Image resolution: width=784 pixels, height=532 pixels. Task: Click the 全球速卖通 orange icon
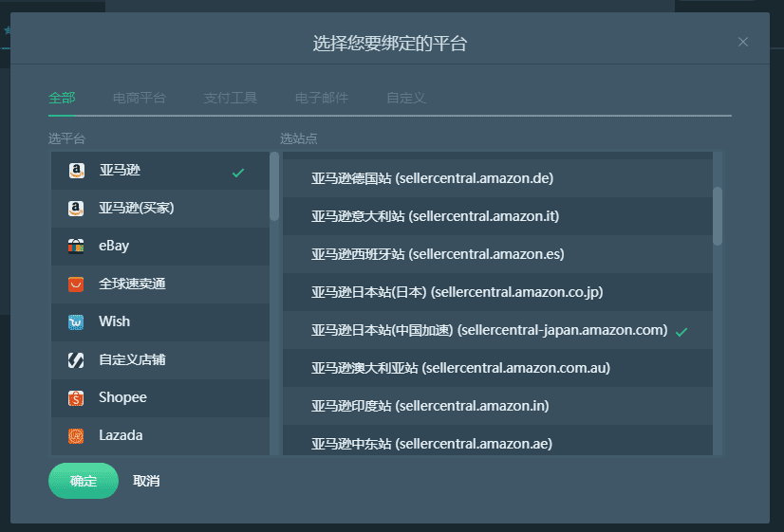click(76, 284)
